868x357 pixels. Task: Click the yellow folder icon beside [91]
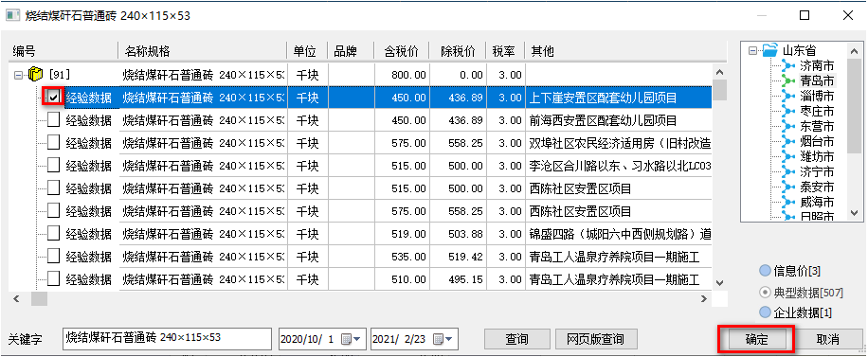(x=36, y=74)
